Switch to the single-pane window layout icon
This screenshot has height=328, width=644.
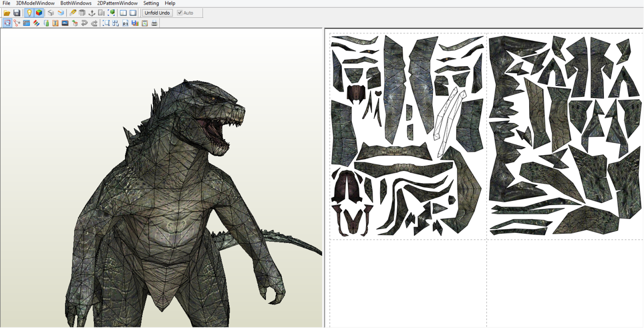(133, 13)
